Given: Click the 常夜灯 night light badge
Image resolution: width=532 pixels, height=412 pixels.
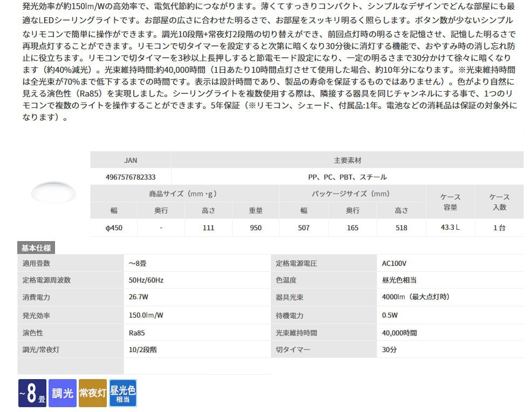Looking at the screenshot, I should point(93,394).
